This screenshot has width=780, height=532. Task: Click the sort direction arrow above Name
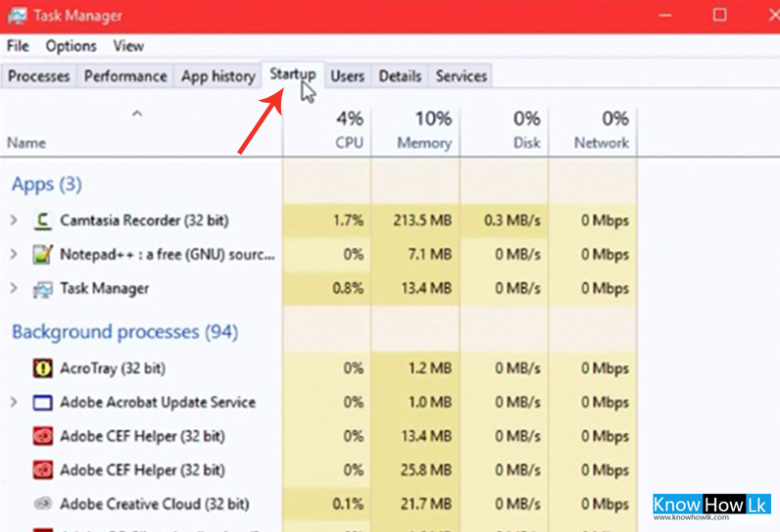[x=137, y=114]
